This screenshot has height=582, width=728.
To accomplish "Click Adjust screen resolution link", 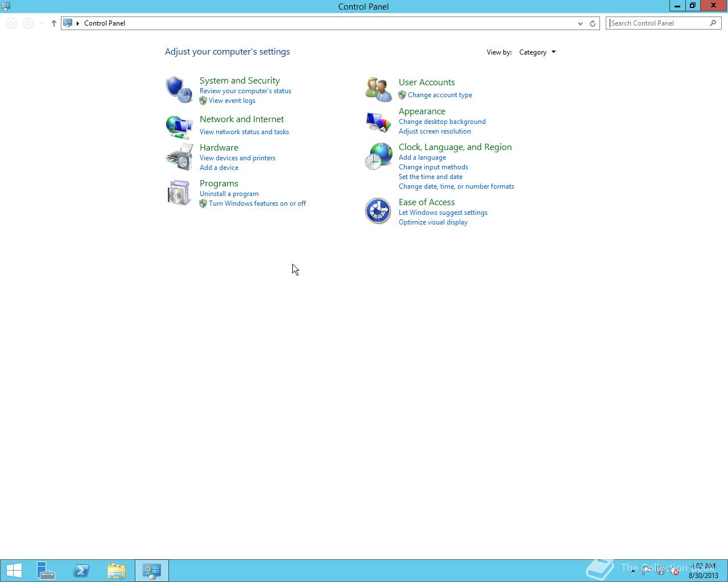I will pos(435,131).
